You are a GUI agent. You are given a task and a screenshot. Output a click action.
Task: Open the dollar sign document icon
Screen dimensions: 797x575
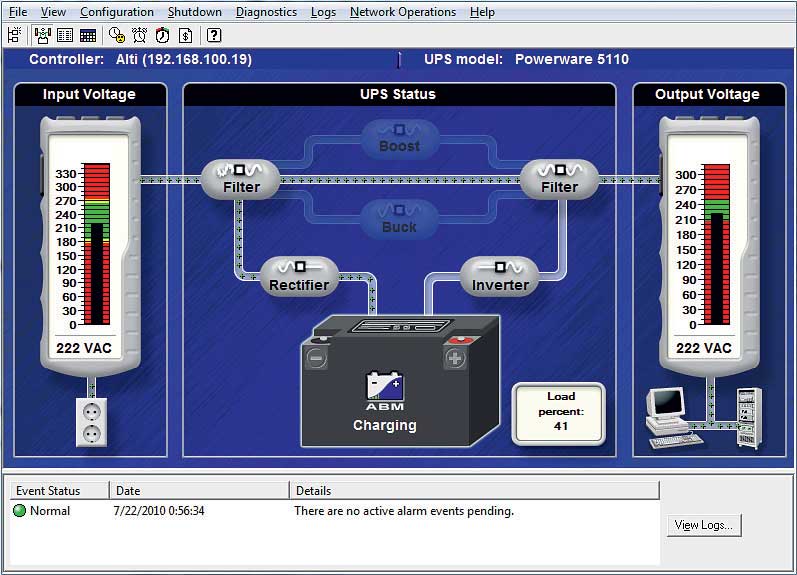pos(186,35)
